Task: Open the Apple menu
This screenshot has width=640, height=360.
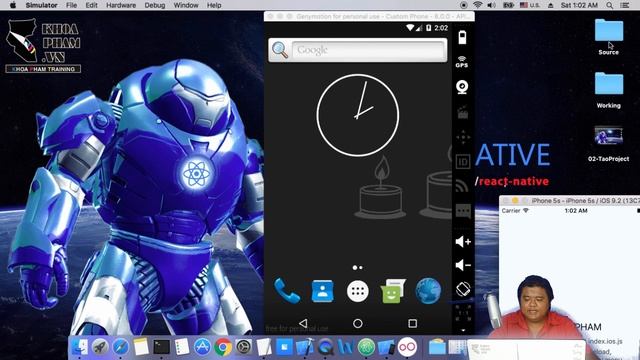Action: [13, 5]
